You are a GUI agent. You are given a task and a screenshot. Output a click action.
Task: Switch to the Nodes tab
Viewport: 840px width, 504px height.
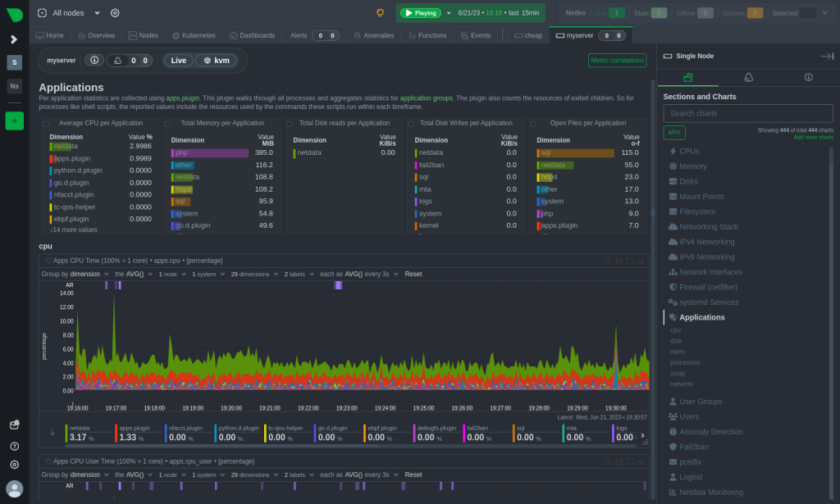[143, 35]
